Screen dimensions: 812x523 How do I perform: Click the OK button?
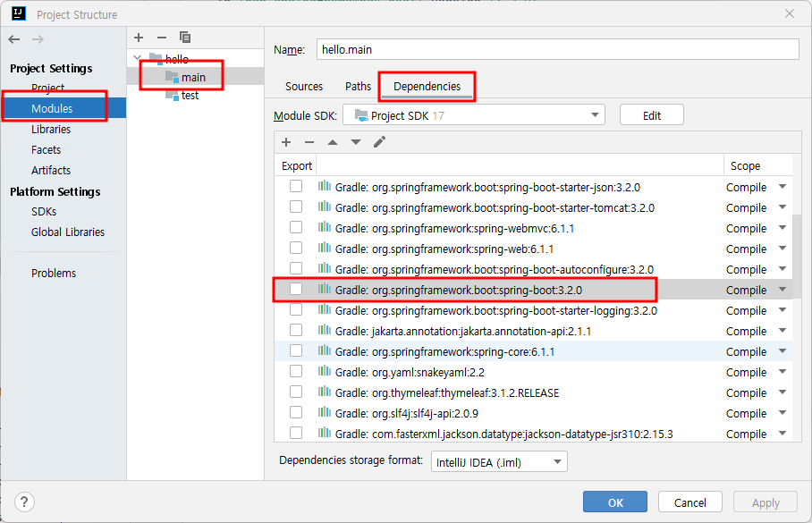pos(615,502)
